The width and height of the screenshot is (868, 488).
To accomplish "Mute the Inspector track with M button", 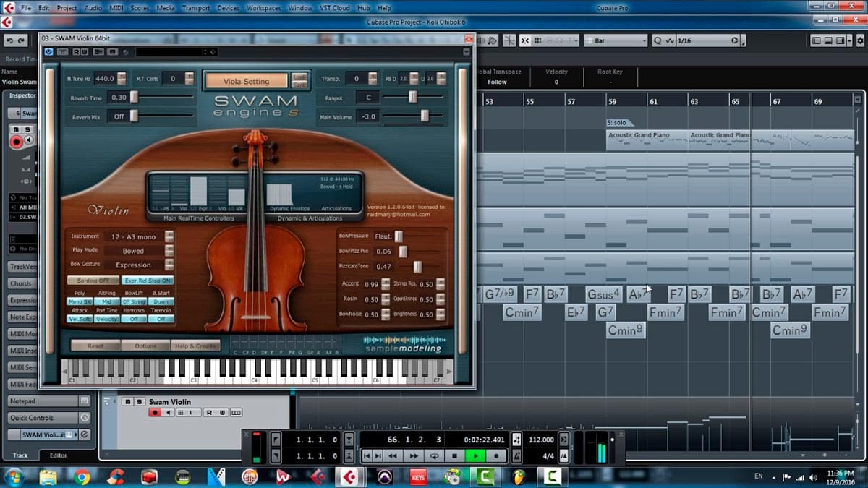I will tap(16, 129).
